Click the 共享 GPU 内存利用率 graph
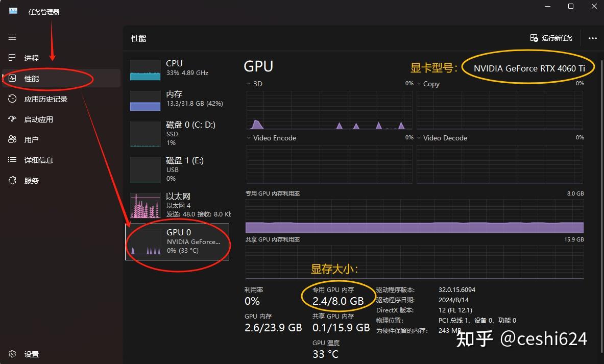Screen dimensions: 604x364 [x=415, y=262]
